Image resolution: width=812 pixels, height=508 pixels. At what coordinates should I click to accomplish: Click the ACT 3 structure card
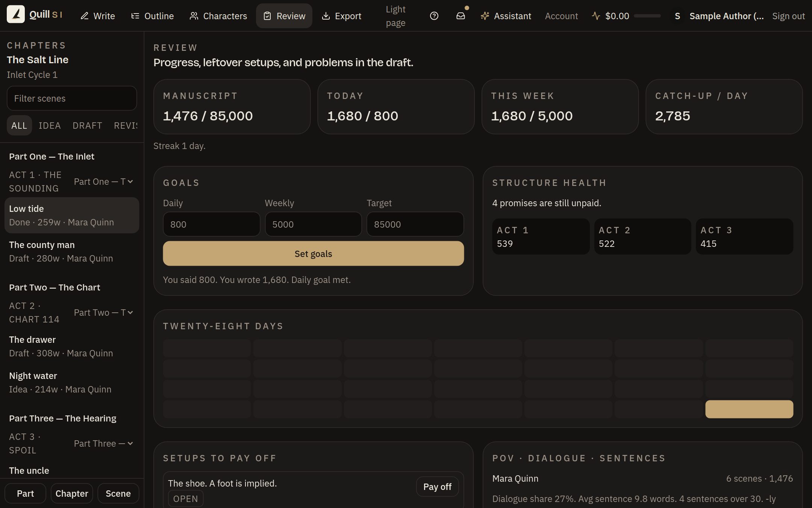coord(744,237)
